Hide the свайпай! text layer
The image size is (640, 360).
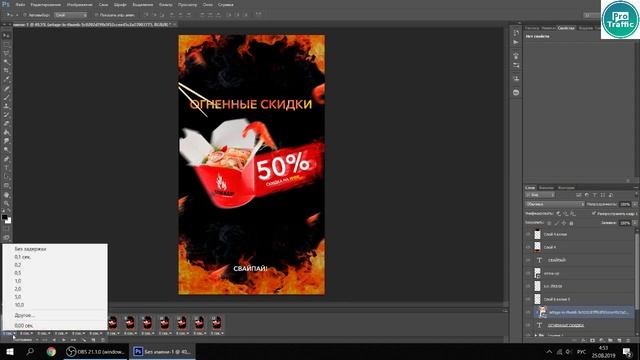(x=528, y=260)
